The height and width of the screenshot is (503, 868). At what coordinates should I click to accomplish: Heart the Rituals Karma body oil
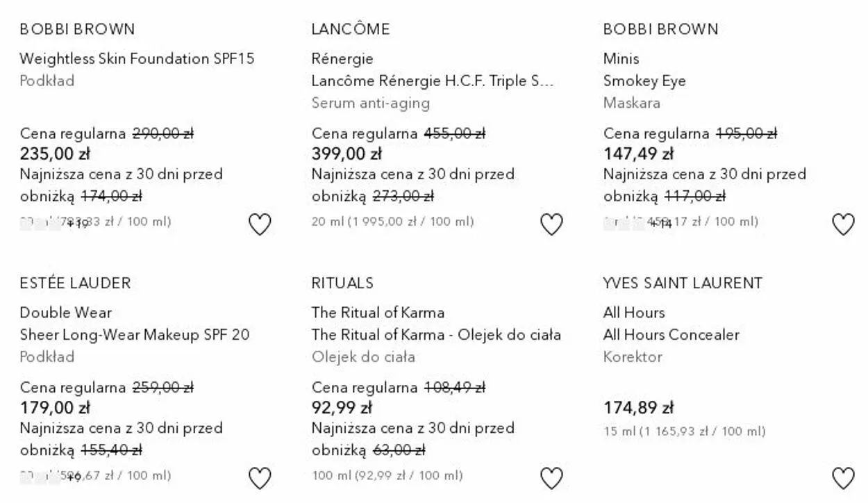click(551, 478)
